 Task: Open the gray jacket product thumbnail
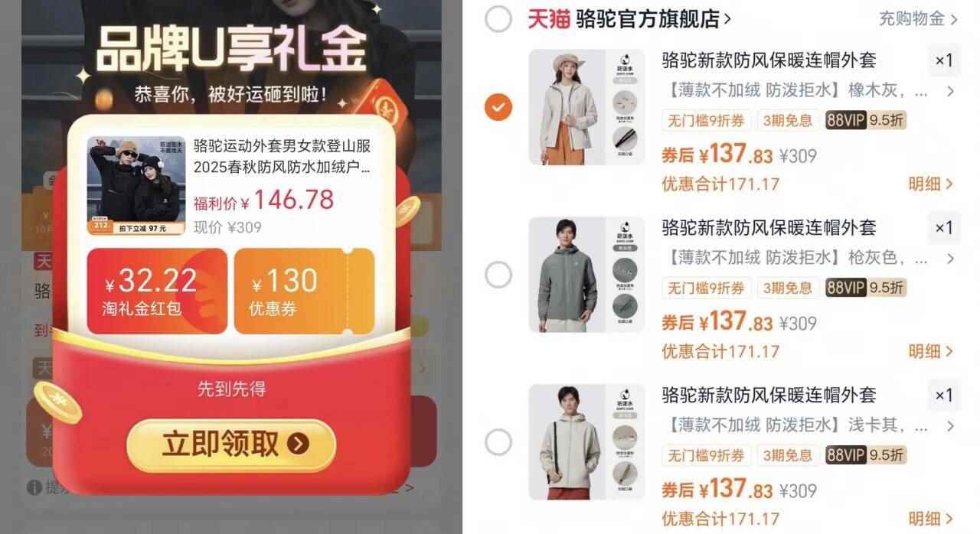(587, 275)
